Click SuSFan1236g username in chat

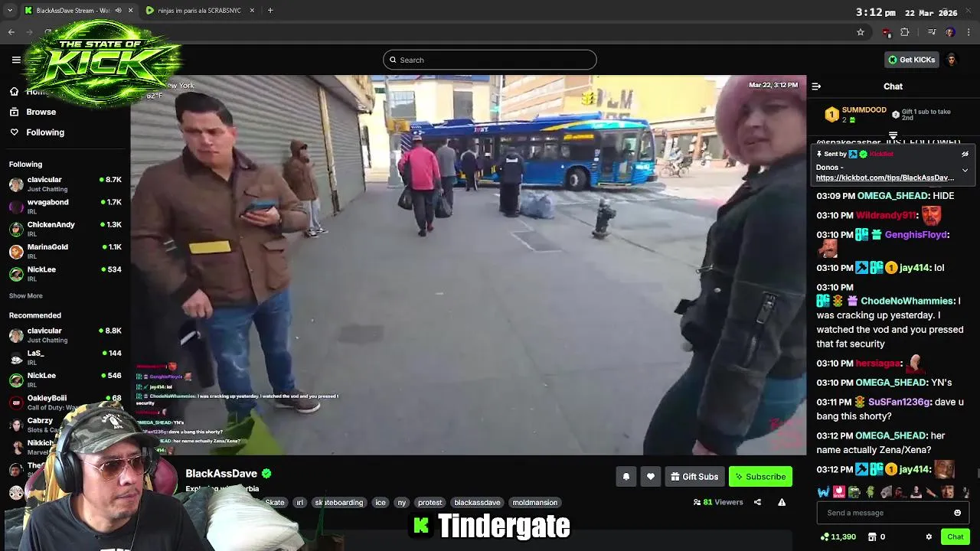900,402
